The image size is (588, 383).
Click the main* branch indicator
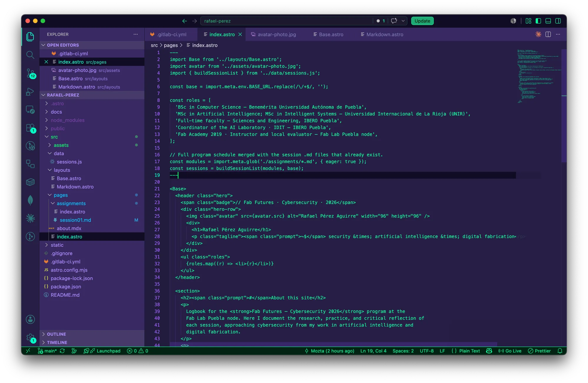click(47, 351)
